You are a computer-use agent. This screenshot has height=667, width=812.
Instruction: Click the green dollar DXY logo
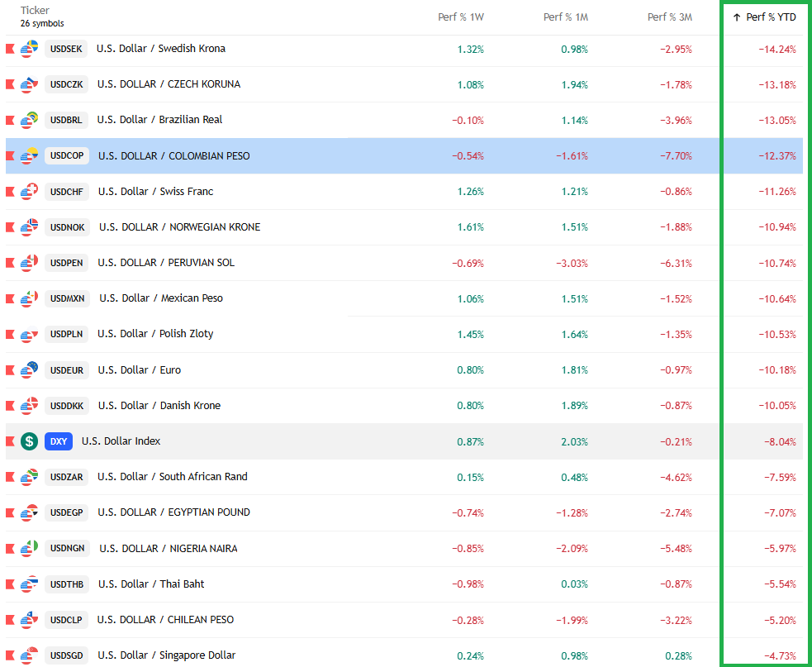(x=30, y=441)
